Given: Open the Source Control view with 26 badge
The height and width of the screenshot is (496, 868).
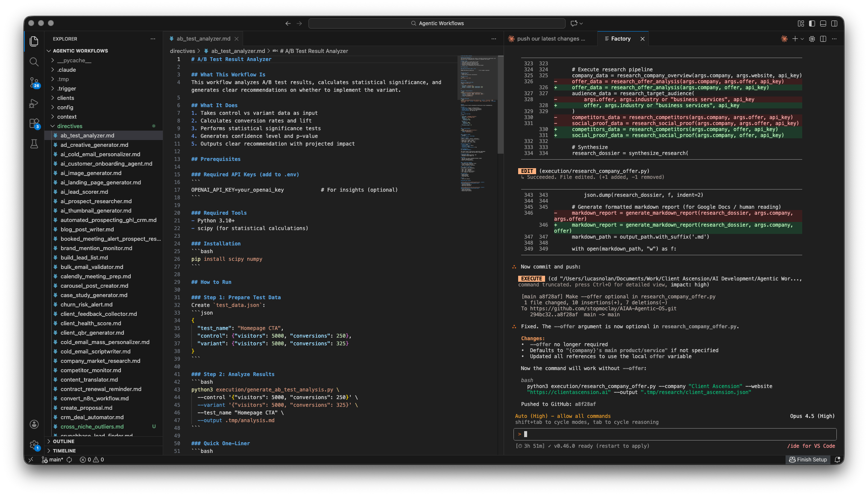Looking at the screenshot, I should click(34, 82).
